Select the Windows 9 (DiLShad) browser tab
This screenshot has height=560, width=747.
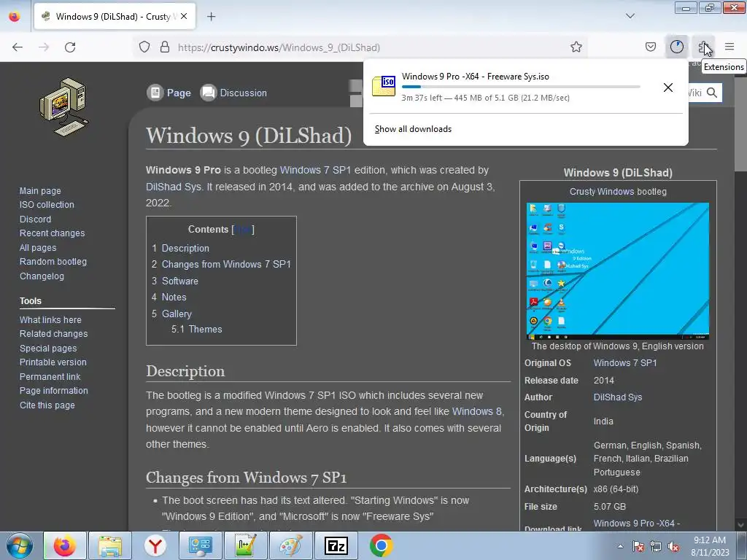tap(116, 16)
